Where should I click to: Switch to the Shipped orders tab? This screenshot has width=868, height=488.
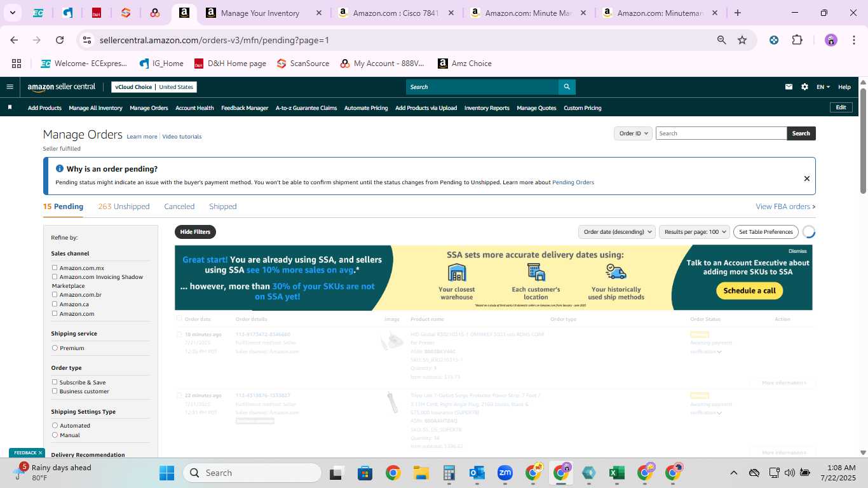pyautogui.click(x=222, y=207)
